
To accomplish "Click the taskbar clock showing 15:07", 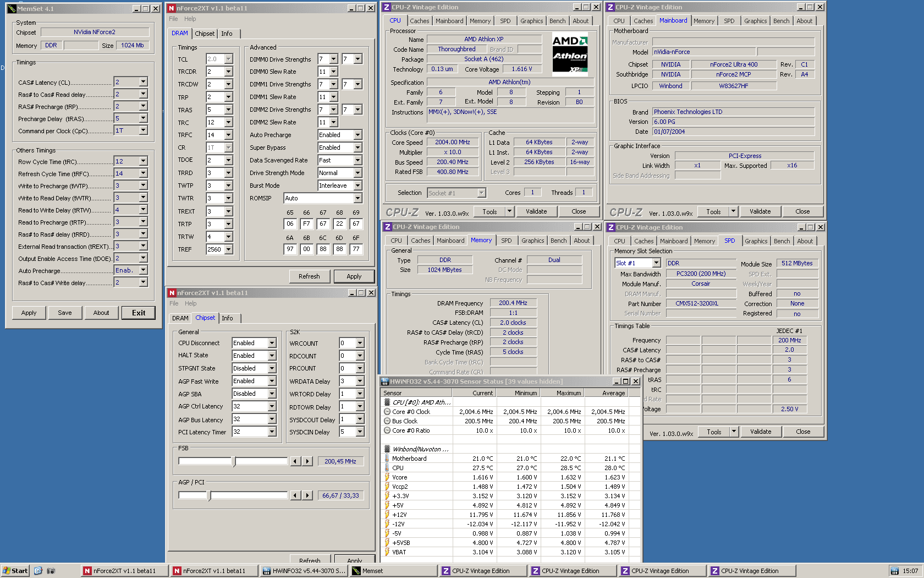I will 910,571.
